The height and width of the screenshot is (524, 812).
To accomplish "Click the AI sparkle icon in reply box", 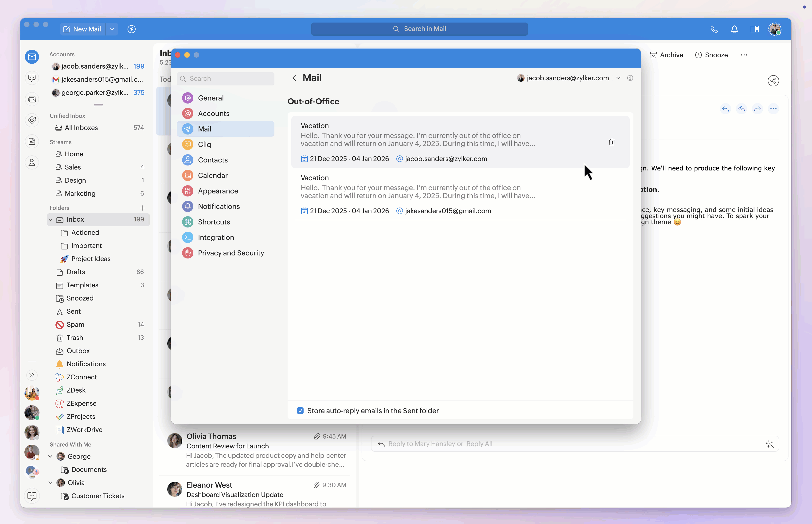I will [x=769, y=444].
